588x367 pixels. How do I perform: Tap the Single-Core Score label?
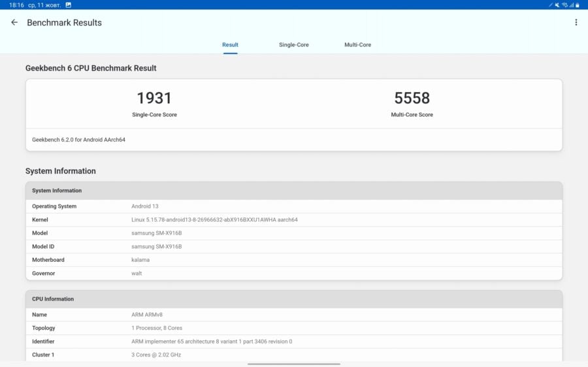(x=154, y=115)
